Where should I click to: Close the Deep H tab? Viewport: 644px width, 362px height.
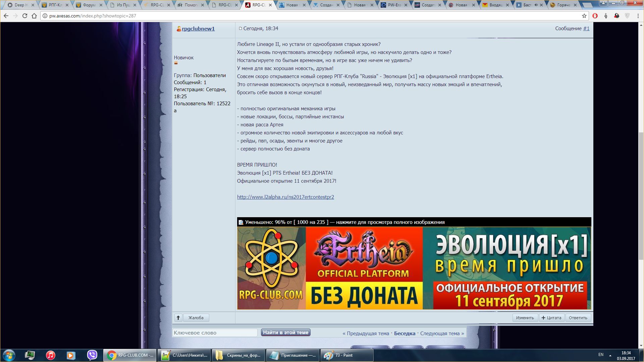point(33,5)
